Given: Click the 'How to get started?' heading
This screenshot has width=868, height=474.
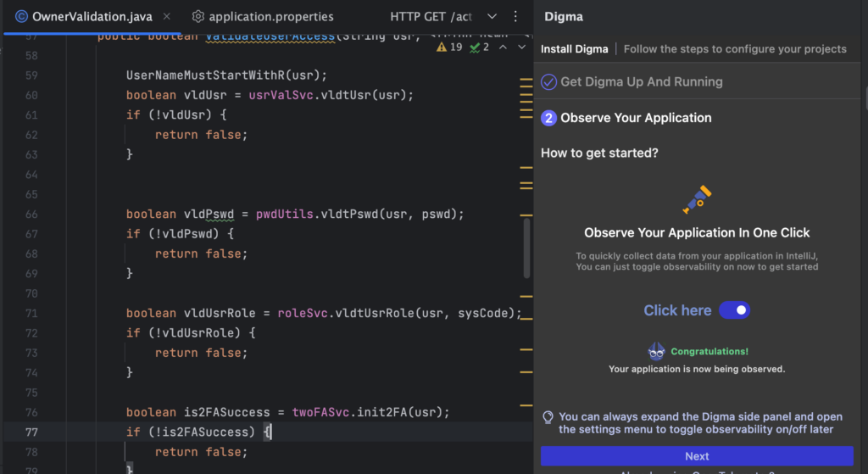Looking at the screenshot, I should coord(599,153).
